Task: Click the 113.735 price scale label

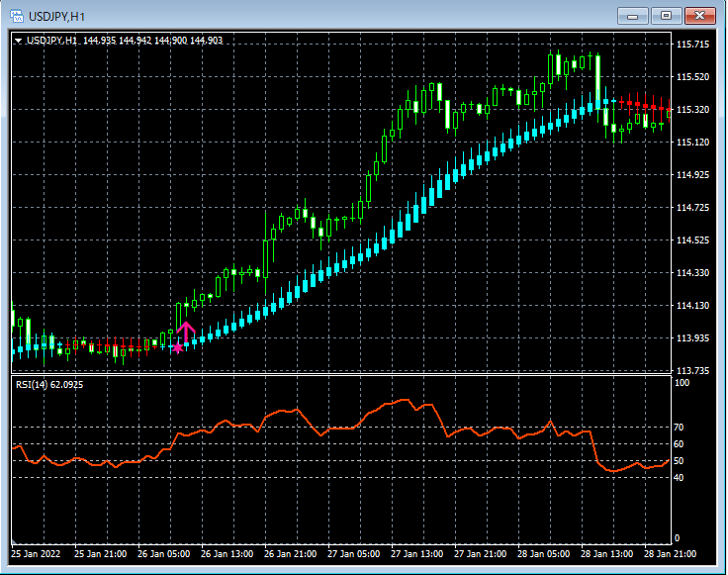Action: [x=692, y=371]
